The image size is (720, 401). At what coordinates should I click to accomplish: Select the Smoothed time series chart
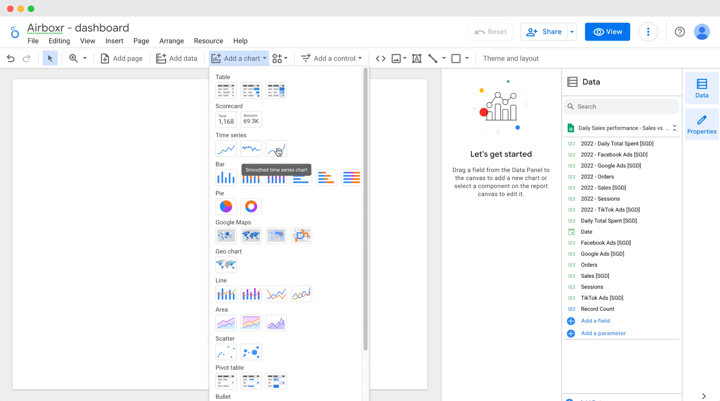coord(276,149)
